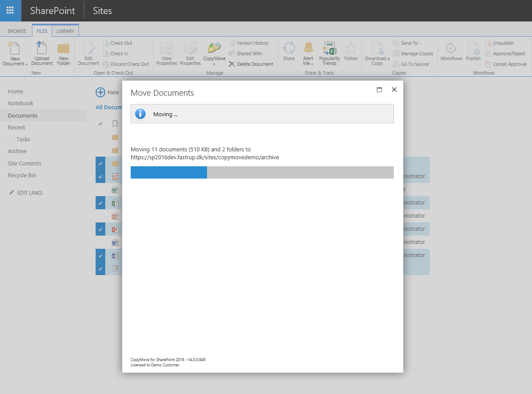Click EDIT LINKS in navigation

pos(26,193)
